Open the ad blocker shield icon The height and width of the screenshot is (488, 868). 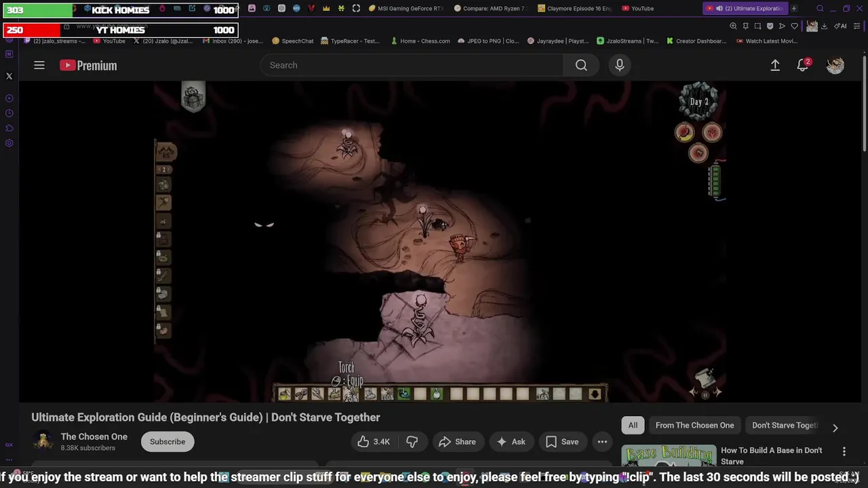click(770, 26)
